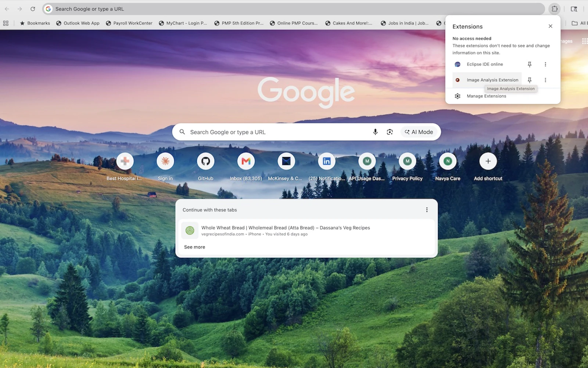This screenshot has width=588, height=368.
Task: Open more options for Eclipse IDE online
Action: point(545,64)
